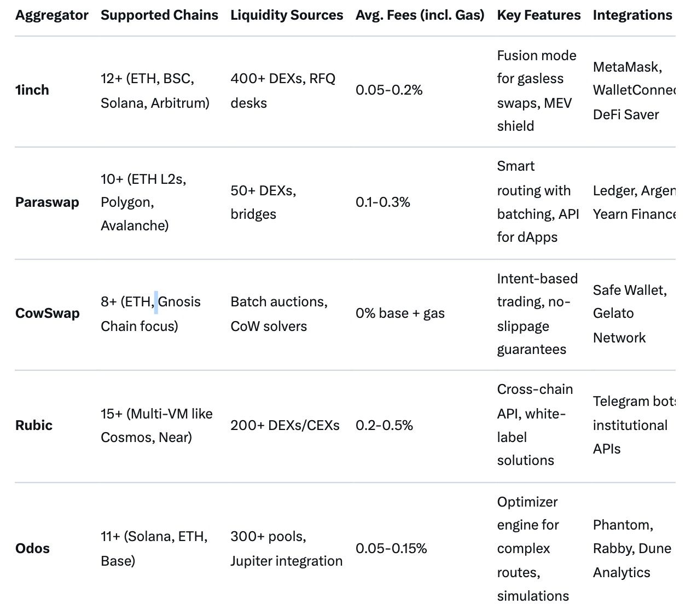697x616 pixels.
Task: Click the Avg. Fees (incl. Gas) header
Action: pos(420,15)
